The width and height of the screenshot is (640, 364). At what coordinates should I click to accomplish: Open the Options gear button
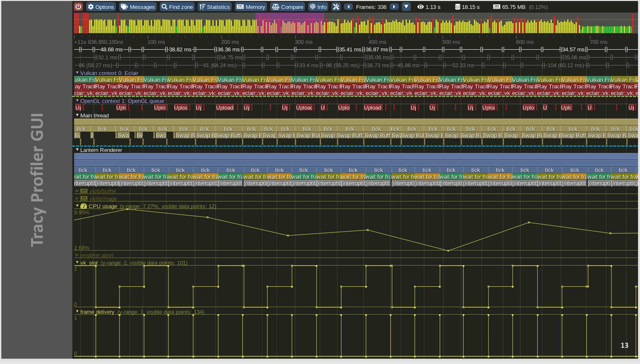(101, 7)
